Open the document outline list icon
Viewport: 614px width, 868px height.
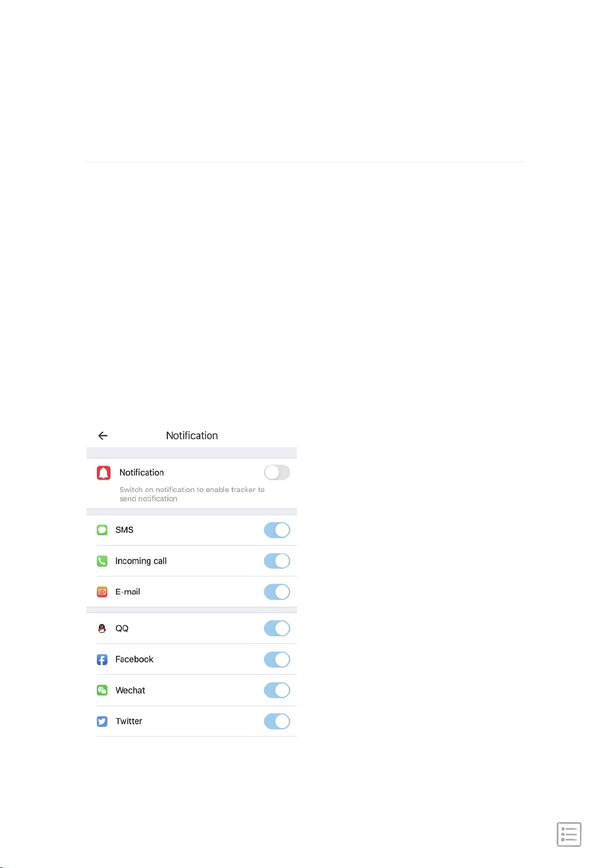pos(569,835)
